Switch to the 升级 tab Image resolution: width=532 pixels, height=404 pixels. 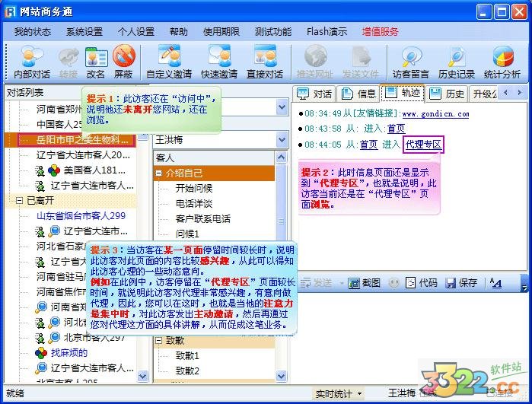click(x=484, y=94)
